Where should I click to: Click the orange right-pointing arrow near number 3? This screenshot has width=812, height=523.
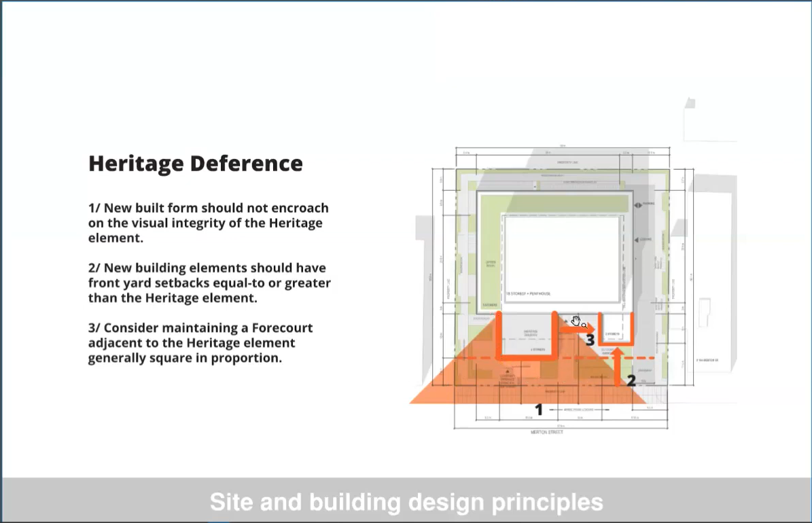pyautogui.click(x=576, y=330)
